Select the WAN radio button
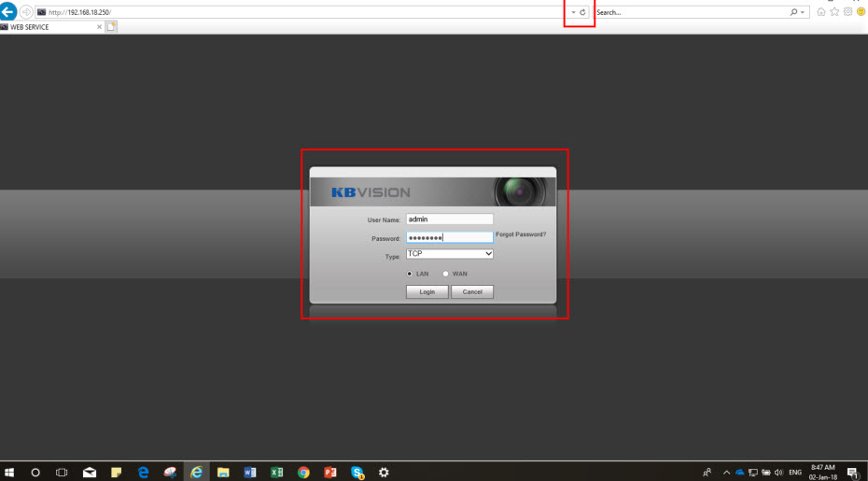 point(446,274)
